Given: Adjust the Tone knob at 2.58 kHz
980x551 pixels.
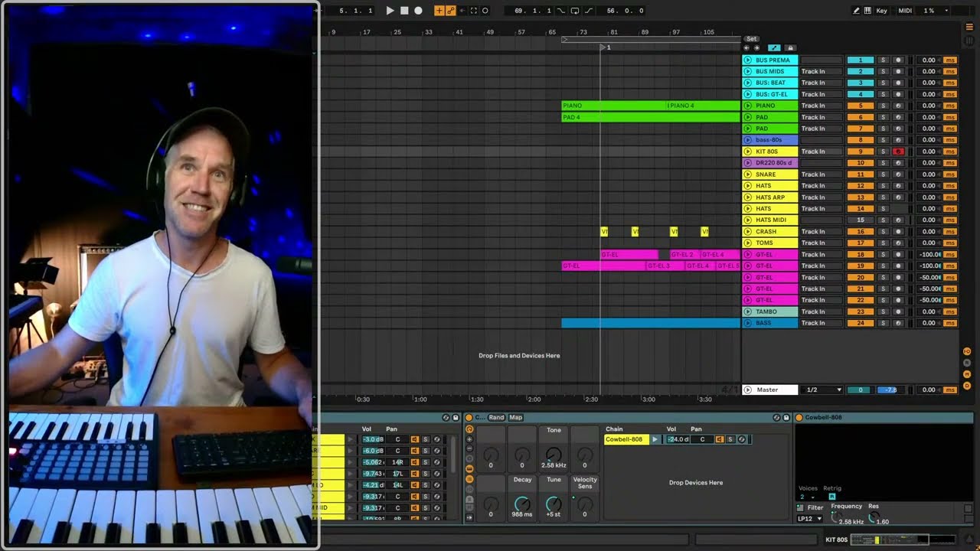Looking at the screenshot, I should 554,455.
